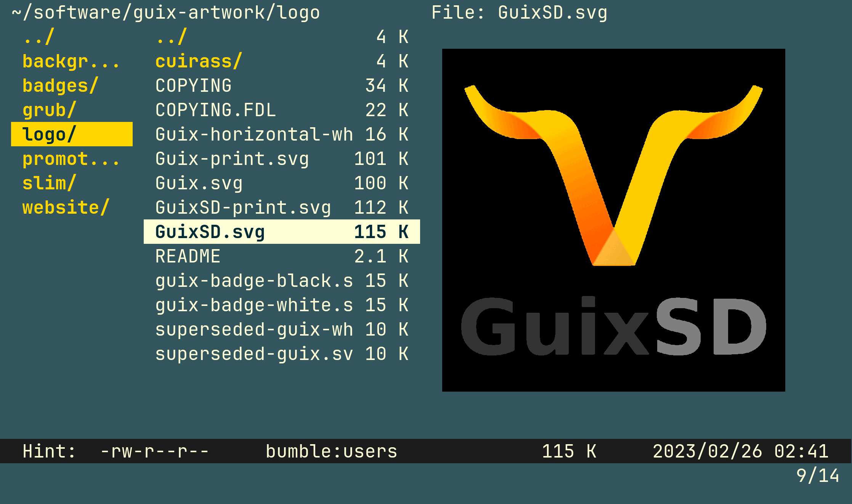Go to parent ../ in middle pane
Viewport: 852px width, 504px height.
click(172, 37)
